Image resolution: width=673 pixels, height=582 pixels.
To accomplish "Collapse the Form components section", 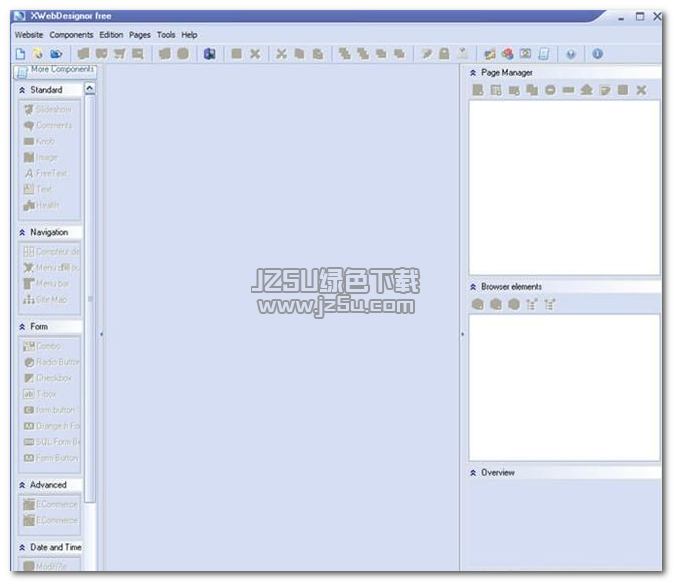I will pos(22,327).
